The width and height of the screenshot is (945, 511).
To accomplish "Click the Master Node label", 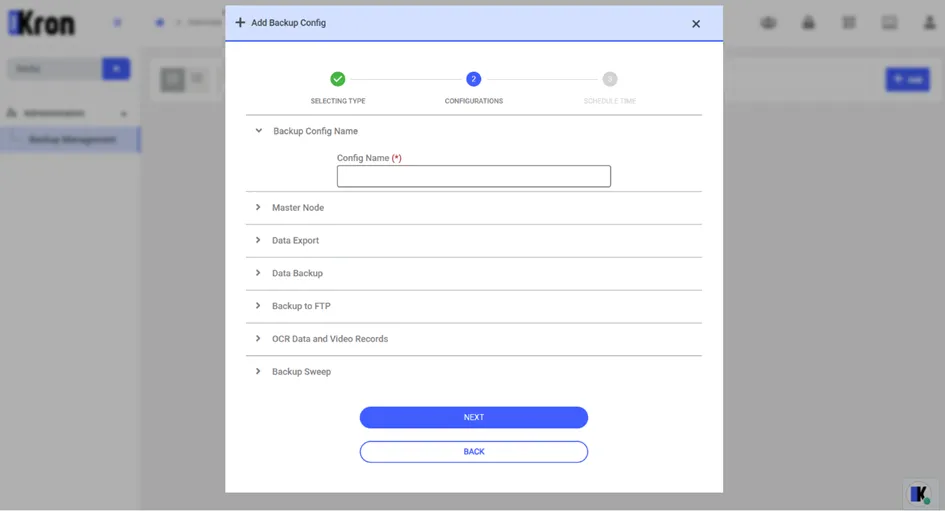I will pyautogui.click(x=298, y=207).
